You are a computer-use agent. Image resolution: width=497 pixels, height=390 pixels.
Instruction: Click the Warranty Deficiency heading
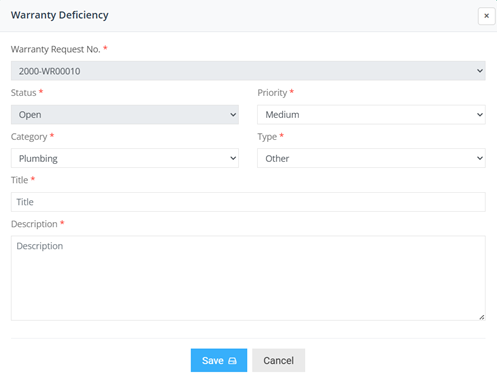tap(60, 15)
